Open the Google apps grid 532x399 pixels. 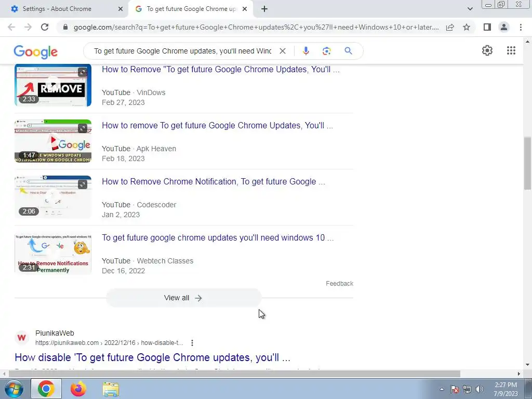511,50
